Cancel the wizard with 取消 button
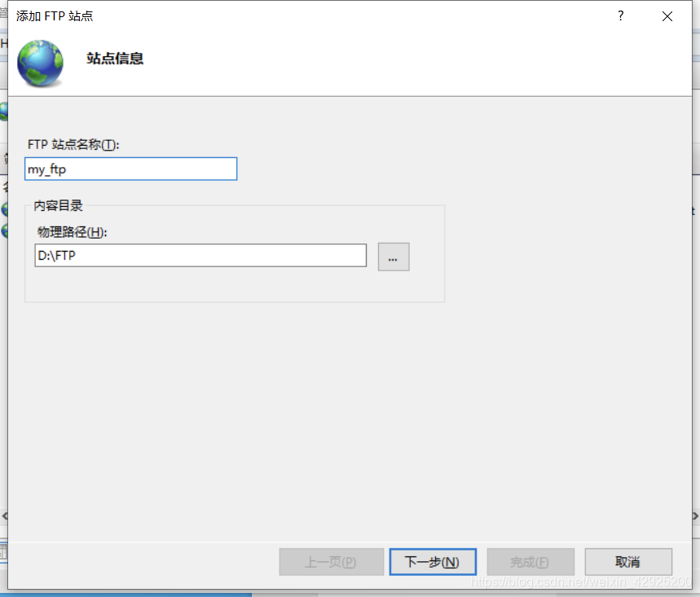Viewport: 700px width, 597px height. tap(628, 562)
